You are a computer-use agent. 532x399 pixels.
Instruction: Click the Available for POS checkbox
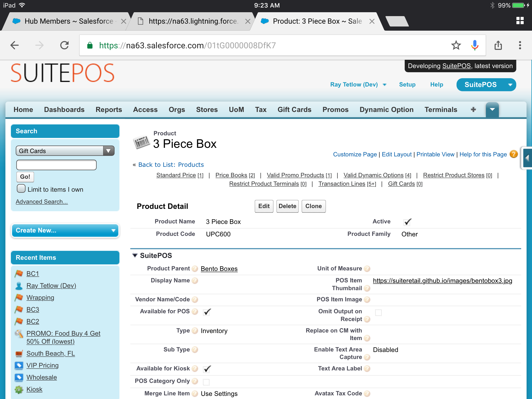click(x=207, y=312)
